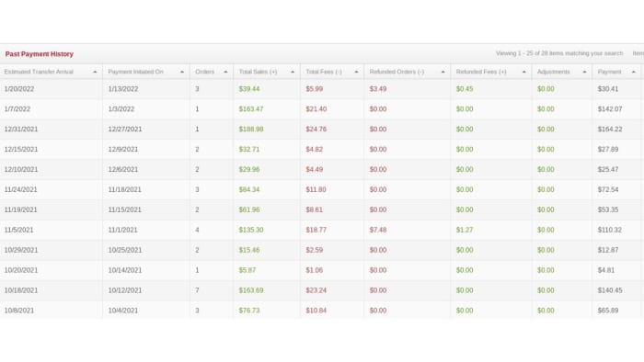Click the Total Fees (-) header label
Viewport: 644px width, 362px height.
click(324, 72)
